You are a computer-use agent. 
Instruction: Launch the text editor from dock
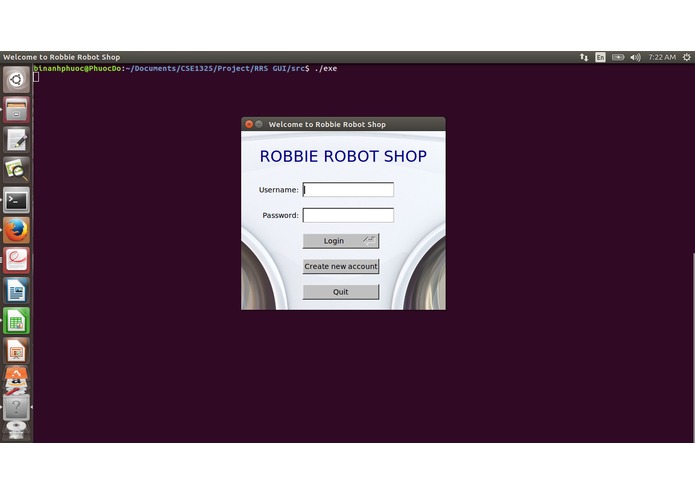tap(16, 140)
